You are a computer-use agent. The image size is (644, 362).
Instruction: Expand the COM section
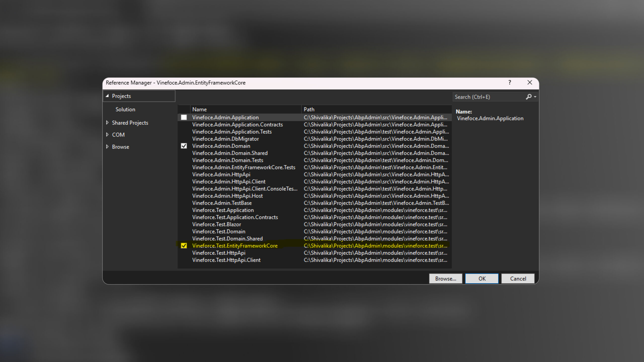pos(107,134)
